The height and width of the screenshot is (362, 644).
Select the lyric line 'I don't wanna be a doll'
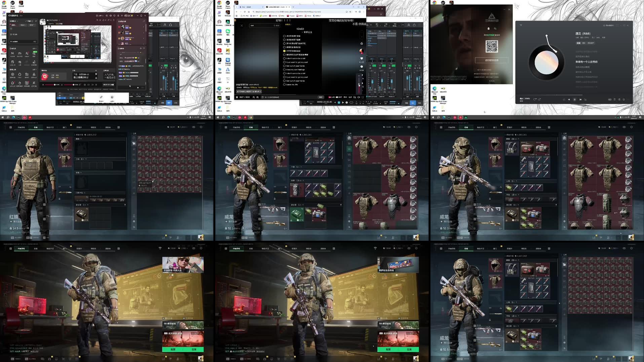pyautogui.click(x=296, y=58)
